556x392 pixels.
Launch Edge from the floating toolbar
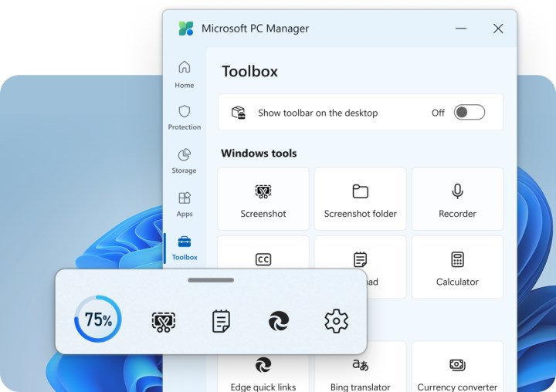[x=279, y=321]
